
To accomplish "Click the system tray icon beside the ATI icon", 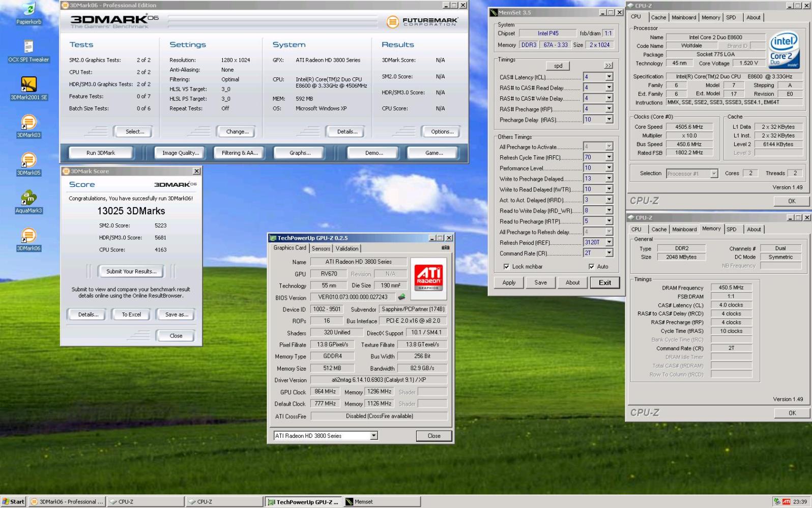I will click(x=776, y=502).
